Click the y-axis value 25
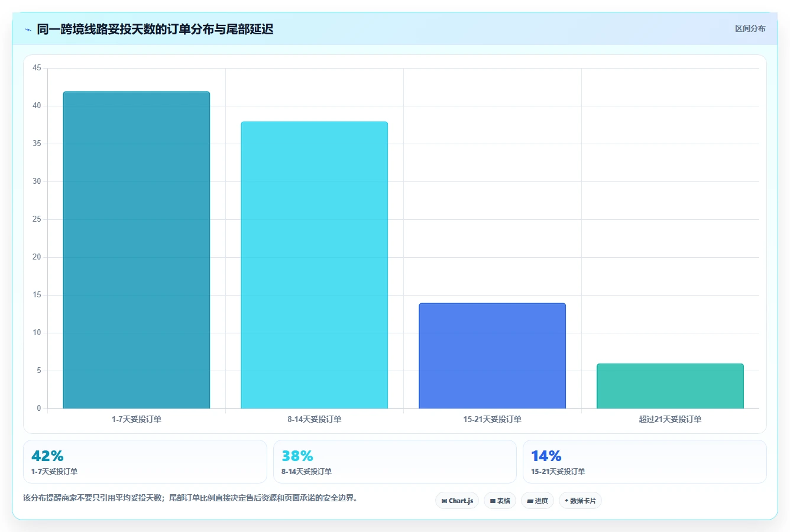 click(x=37, y=219)
